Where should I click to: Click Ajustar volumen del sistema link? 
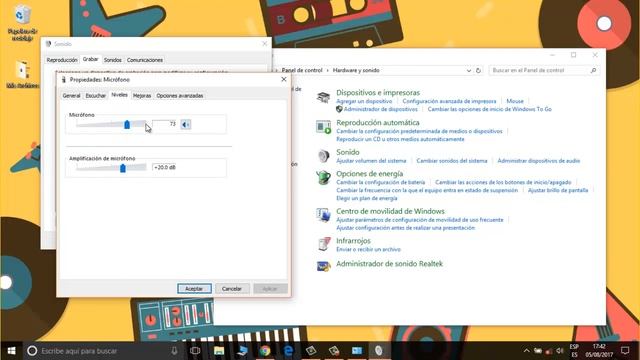click(x=371, y=161)
